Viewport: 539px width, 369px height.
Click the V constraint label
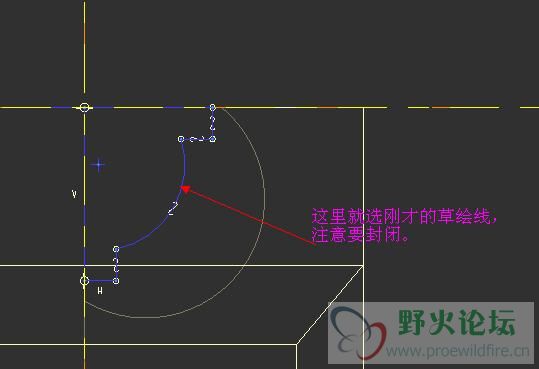click(74, 194)
